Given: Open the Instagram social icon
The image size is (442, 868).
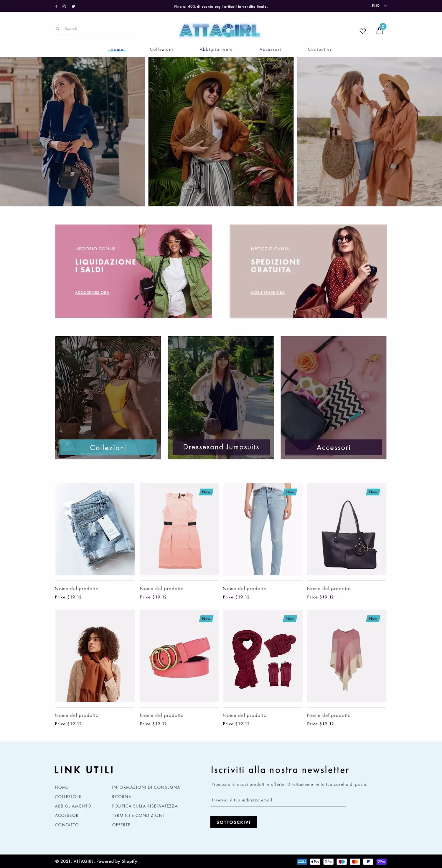Looking at the screenshot, I should tap(65, 6).
